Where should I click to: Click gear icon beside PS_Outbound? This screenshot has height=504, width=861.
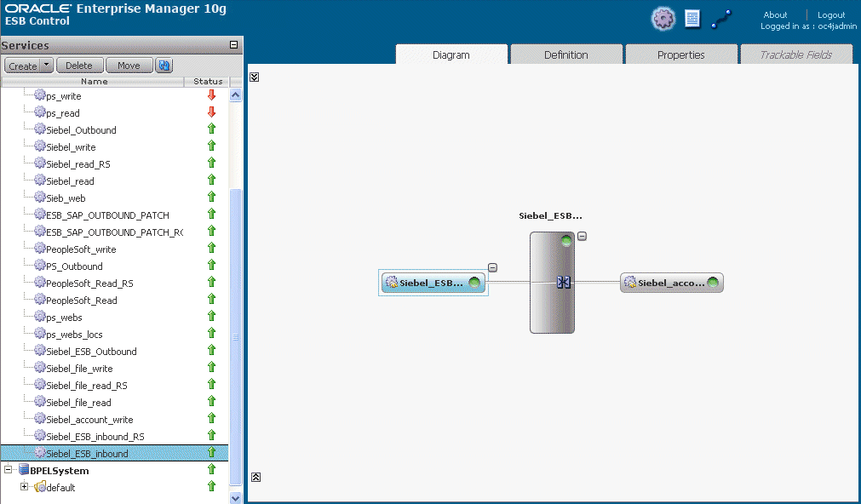(39, 265)
